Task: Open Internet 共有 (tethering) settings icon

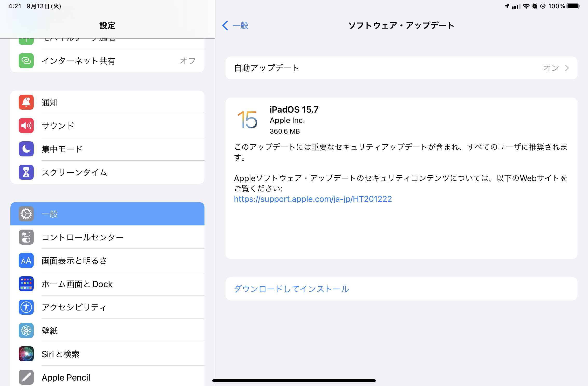Action: point(26,61)
